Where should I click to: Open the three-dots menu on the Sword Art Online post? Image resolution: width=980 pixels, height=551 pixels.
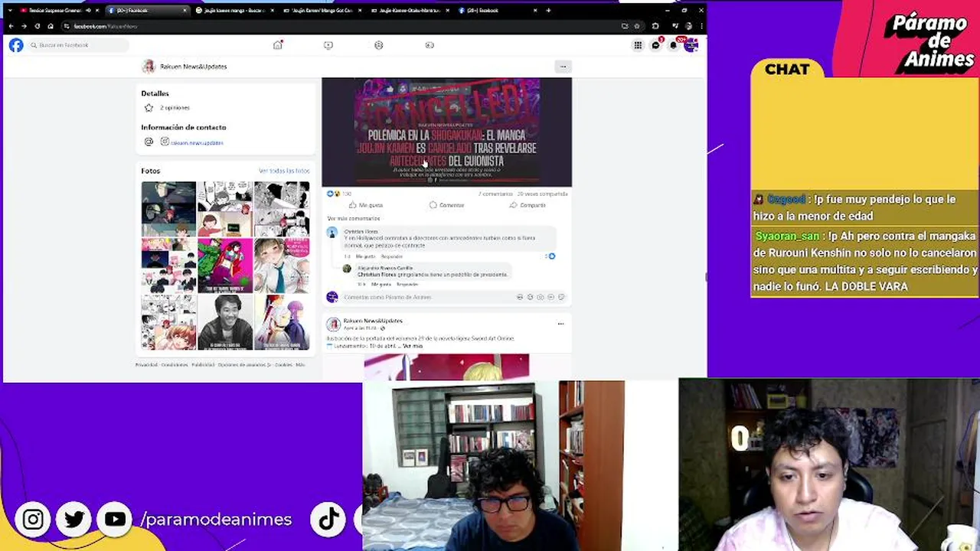click(560, 324)
